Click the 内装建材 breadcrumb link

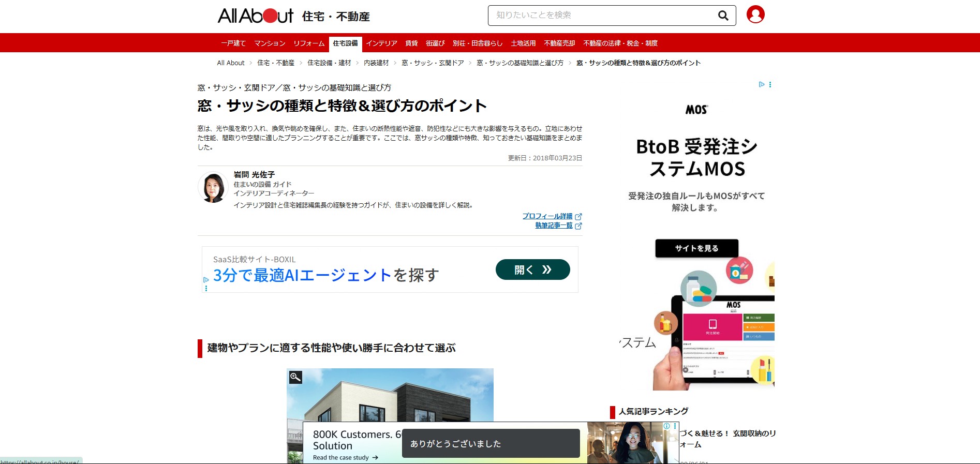(x=376, y=63)
